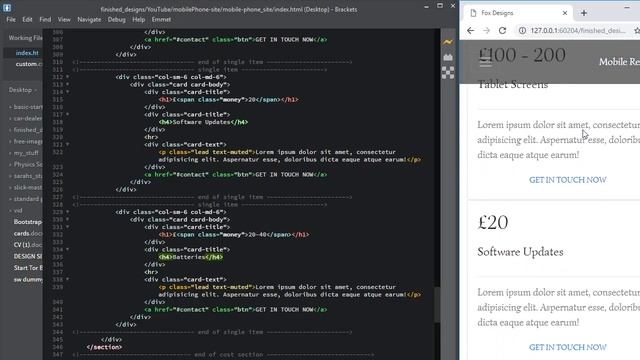Image resolution: width=640 pixels, height=360 pixels.
Task: Click line number 341 in the gutter
Action: click(58, 309)
